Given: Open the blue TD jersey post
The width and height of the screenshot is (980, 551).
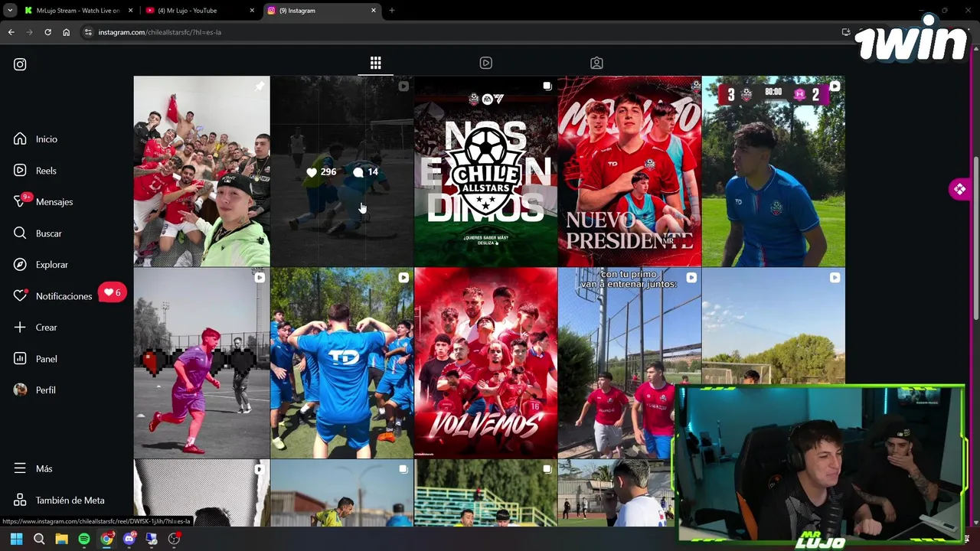Looking at the screenshot, I should (341, 364).
